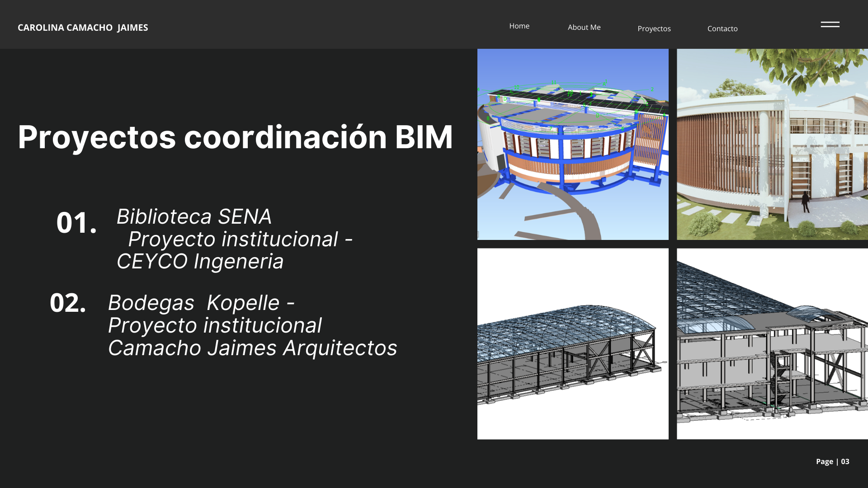Select the heading Proyectos coordinación BIM

tap(235, 137)
